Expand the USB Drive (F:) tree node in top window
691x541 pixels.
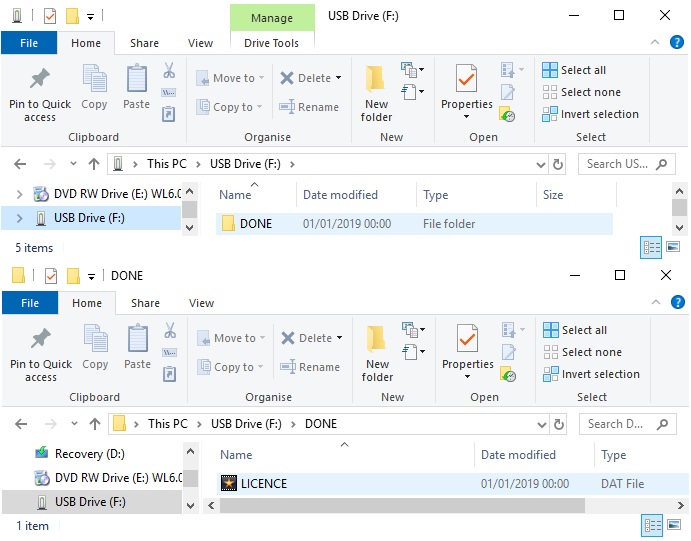(21, 218)
